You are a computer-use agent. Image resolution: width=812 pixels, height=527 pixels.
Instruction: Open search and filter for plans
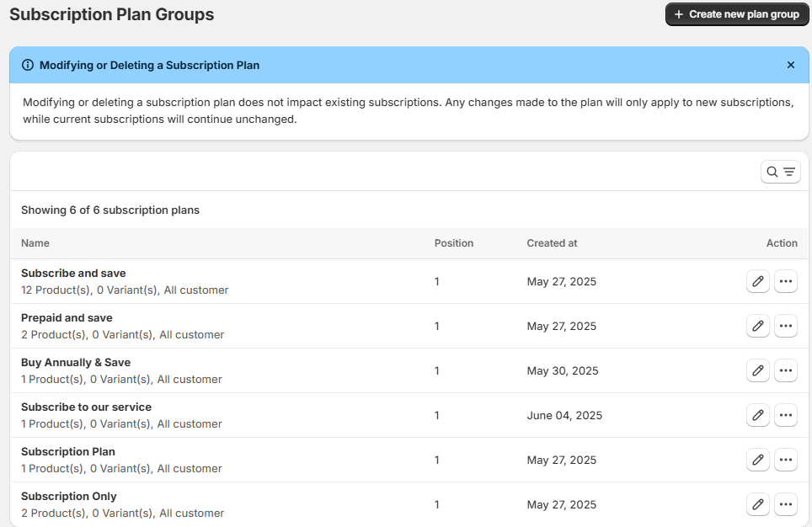coord(780,172)
